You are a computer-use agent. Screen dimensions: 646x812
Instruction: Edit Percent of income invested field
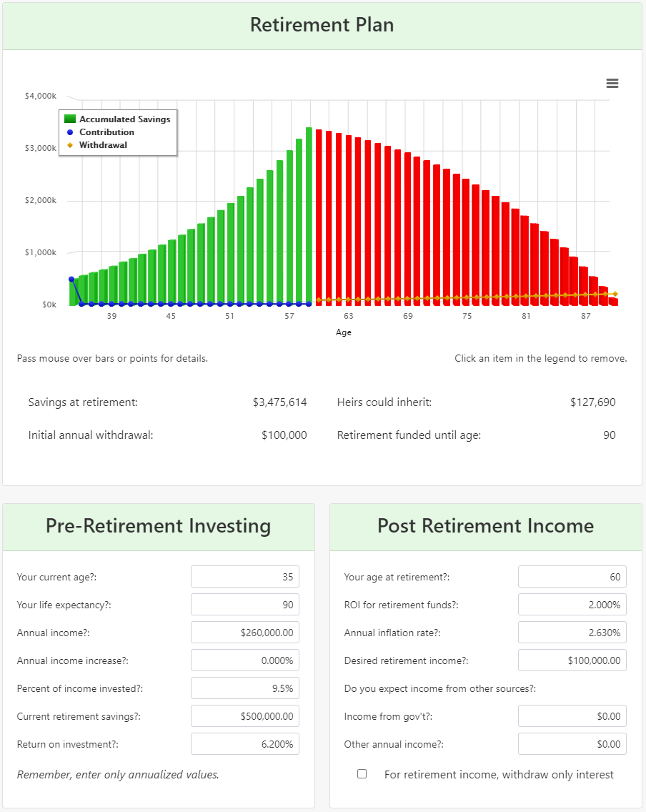coord(245,688)
